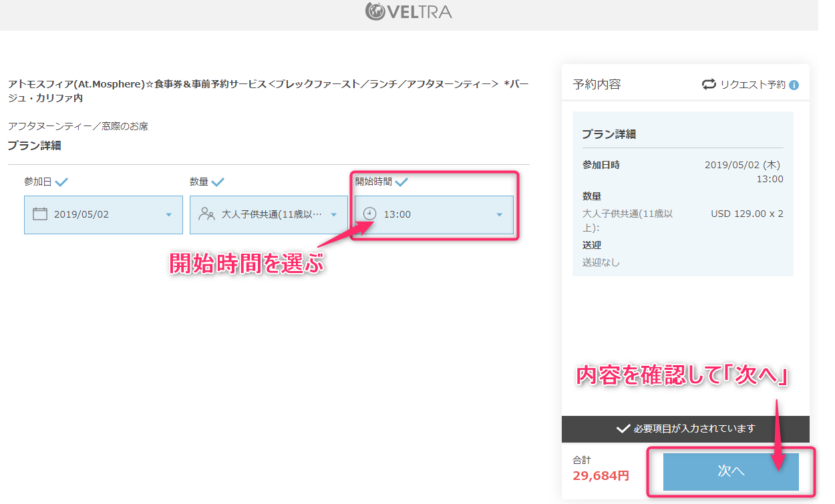The image size is (835, 504).
Task: Click the checkmark next to 数量
Action: (218, 182)
